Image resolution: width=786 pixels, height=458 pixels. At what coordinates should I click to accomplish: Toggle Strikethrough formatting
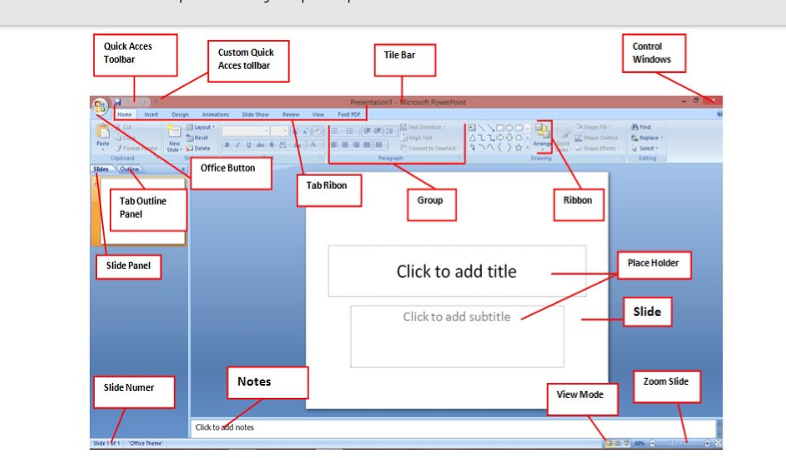click(x=260, y=145)
